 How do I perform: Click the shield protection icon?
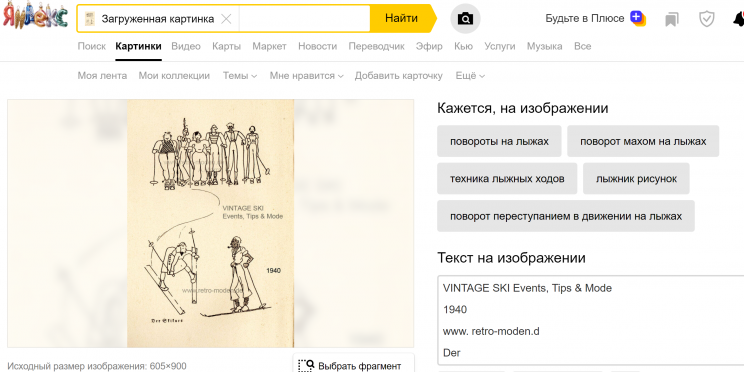click(707, 19)
